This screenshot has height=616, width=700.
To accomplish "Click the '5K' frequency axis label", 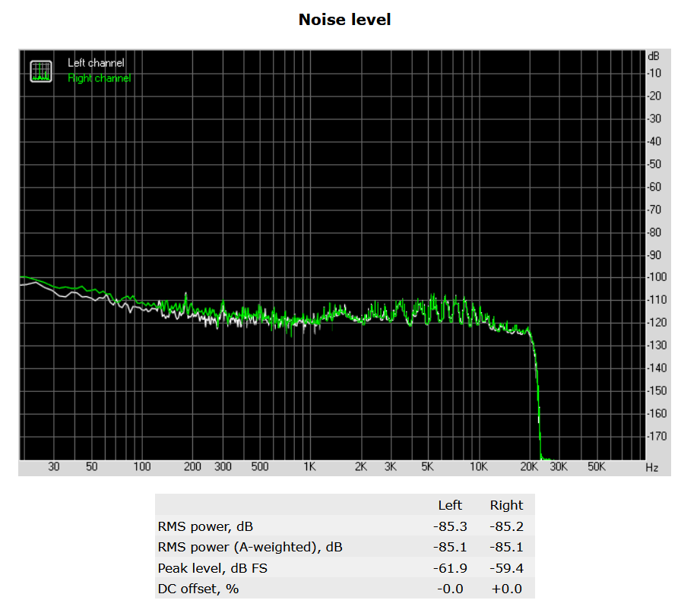I will click(427, 467).
